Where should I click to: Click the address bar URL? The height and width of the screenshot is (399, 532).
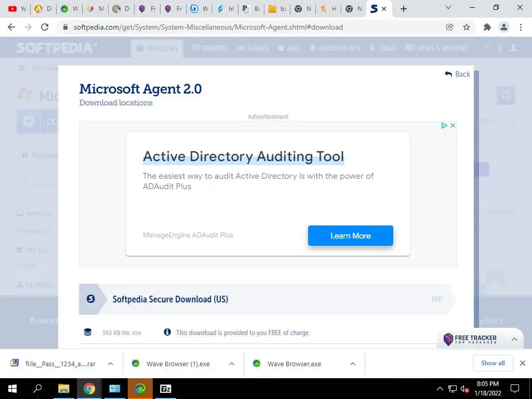pos(208,27)
